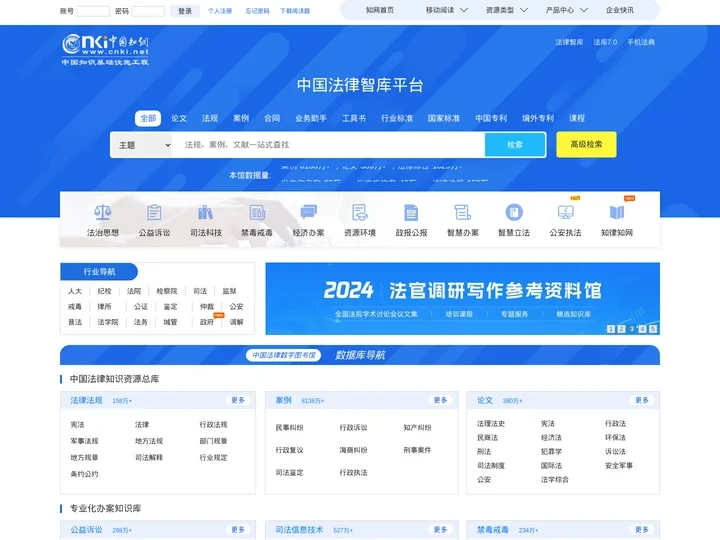Image resolution: width=720 pixels, height=540 pixels.
Task: Open 法院 in 行业导航
Action: (134, 291)
